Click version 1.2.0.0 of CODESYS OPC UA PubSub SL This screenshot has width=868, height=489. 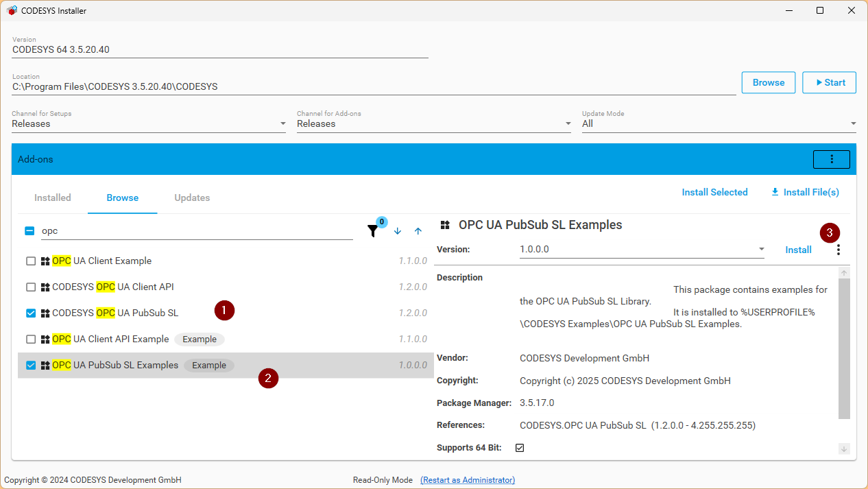pos(413,313)
